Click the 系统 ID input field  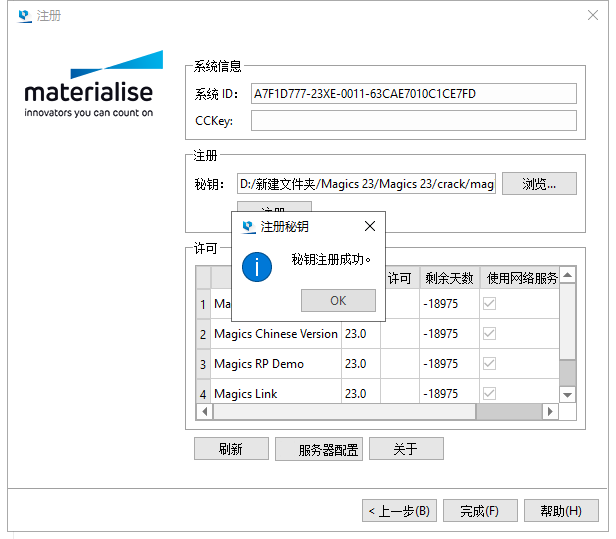(x=414, y=94)
